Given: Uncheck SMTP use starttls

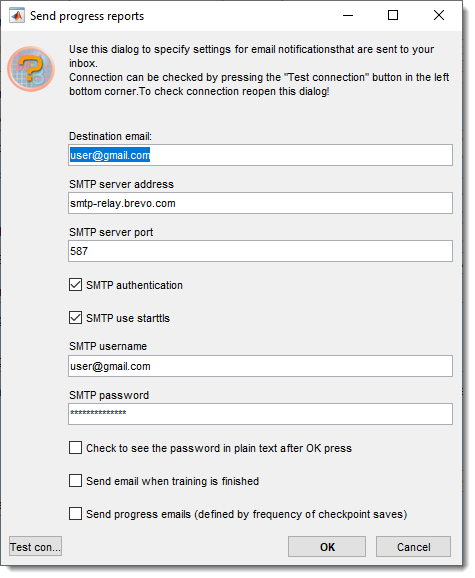Looking at the screenshot, I should pyautogui.click(x=76, y=318).
